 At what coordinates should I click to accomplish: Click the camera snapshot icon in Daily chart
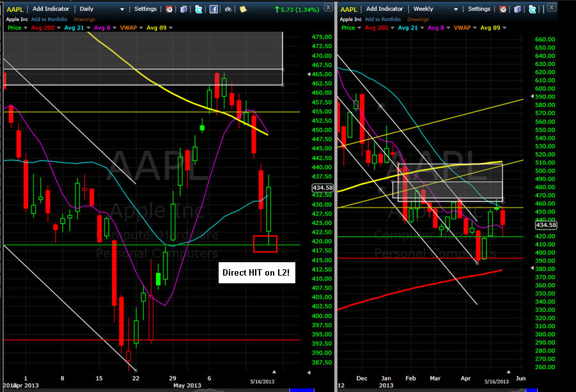[228, 9]
